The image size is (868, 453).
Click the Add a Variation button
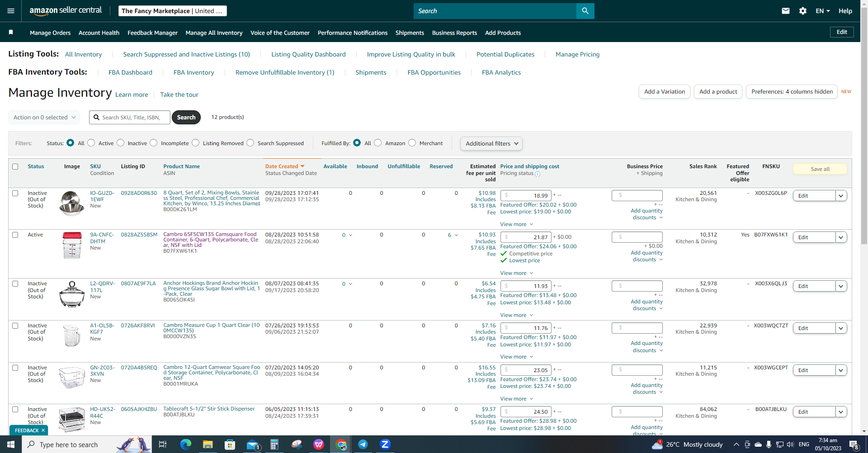(x=665, y=91)
